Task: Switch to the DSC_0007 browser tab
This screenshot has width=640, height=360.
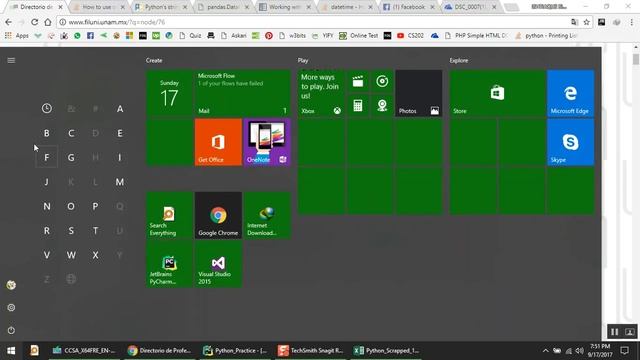Action: pyautogui.click(x=471, y=7)
